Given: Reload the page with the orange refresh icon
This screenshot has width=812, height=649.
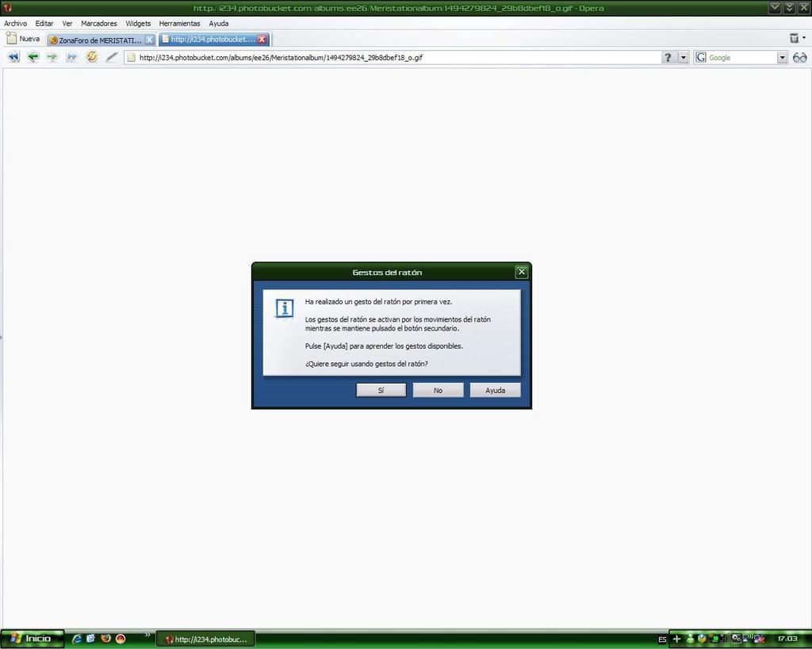Looking at the screenshot, I should 91,57.
